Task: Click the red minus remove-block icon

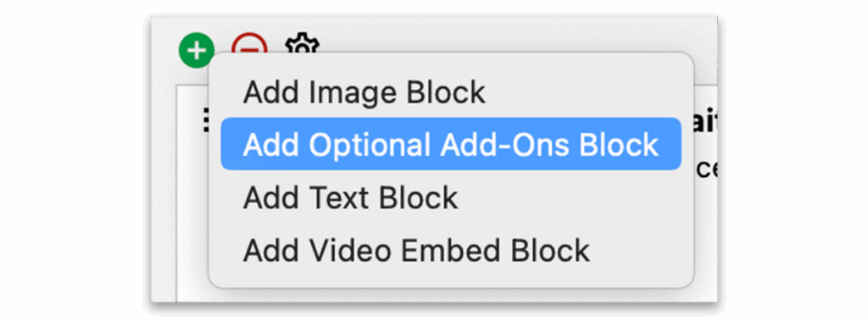Action: (x=249, y=44)
